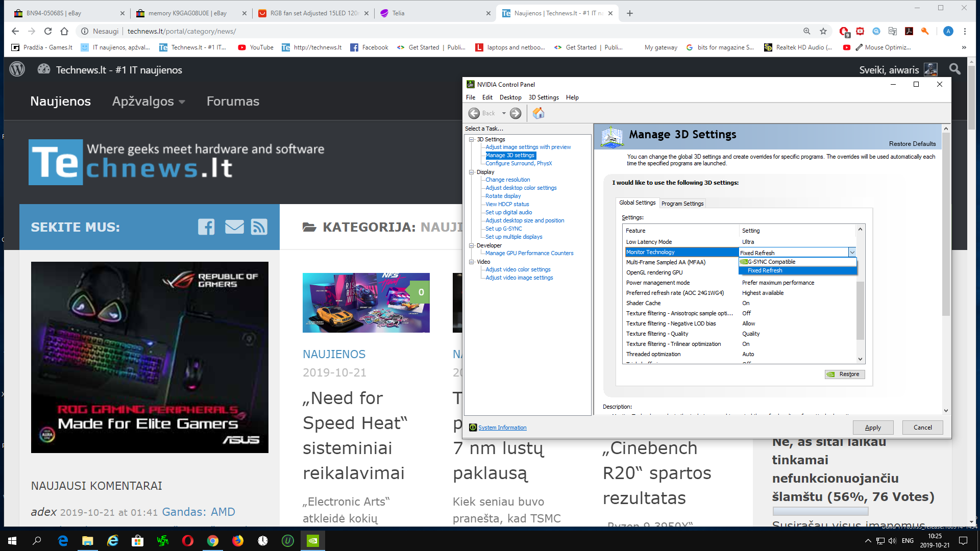
Task: Collapse the Display tree node
Action: 472,172
